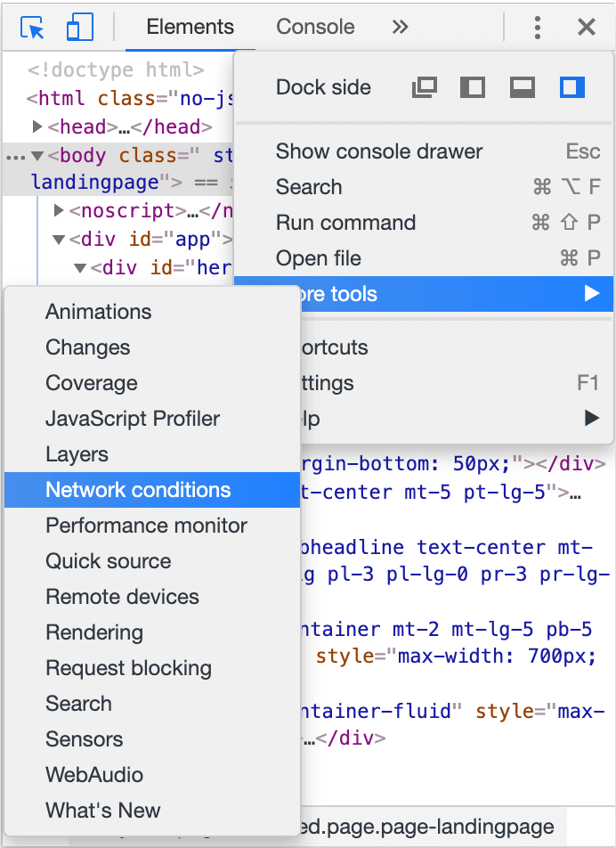Activate the inspect element picker icon
The width and height of the screenshot is (616, 848).
(x=33, y=28)
